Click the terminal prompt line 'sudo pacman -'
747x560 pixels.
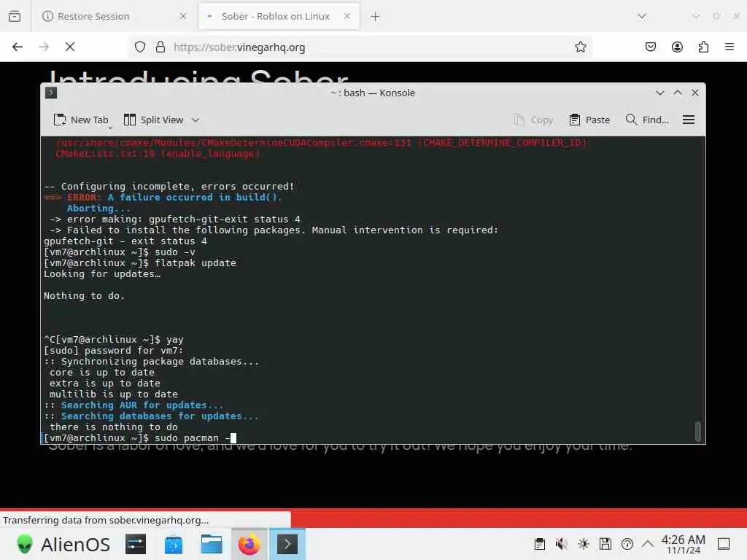[x=140, y=438]
